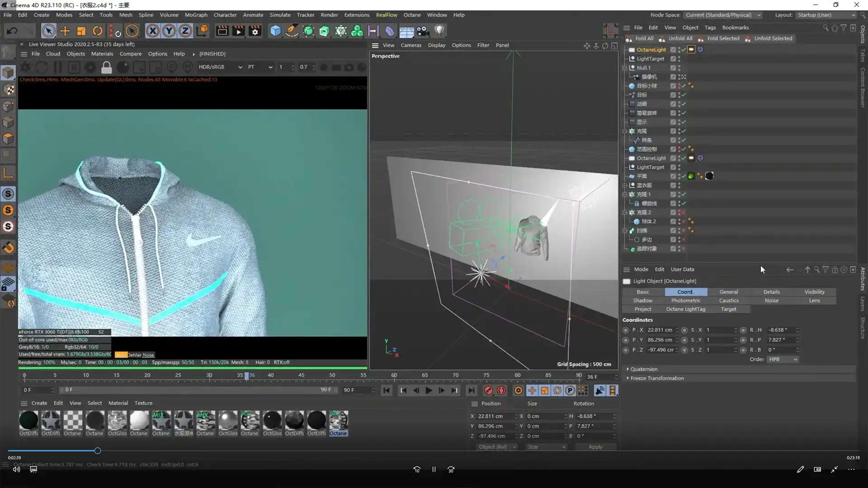Toggle Live Viewer render lock icon
The width and height of the screenshot is (868, 488).
(106, 67)
